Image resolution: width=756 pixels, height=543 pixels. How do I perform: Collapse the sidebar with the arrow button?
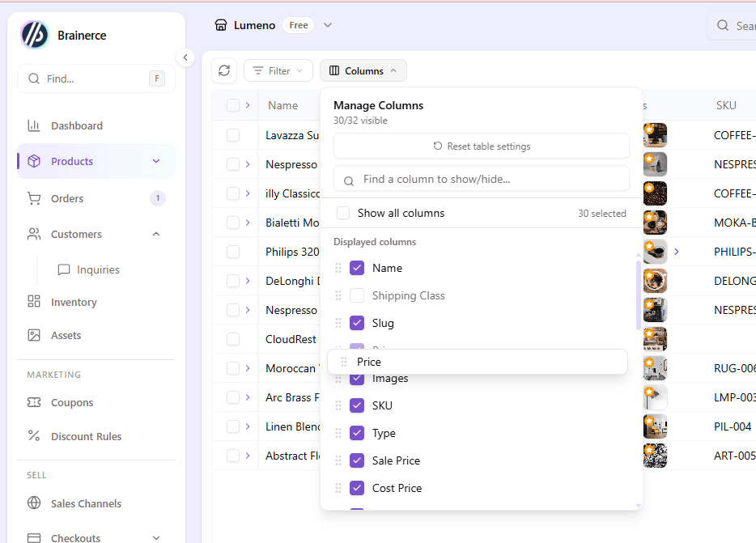coord(185,58)
